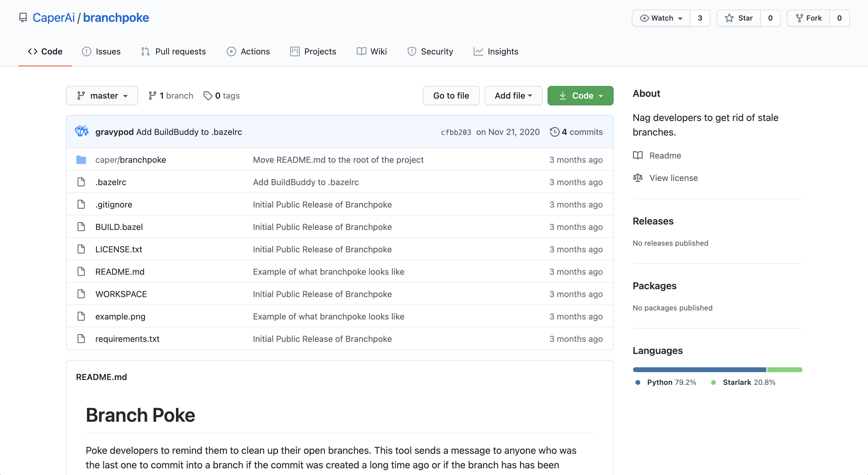Screen dimensions: 868x475
Task: Click the license scale icon
Action: click(638, 177)
